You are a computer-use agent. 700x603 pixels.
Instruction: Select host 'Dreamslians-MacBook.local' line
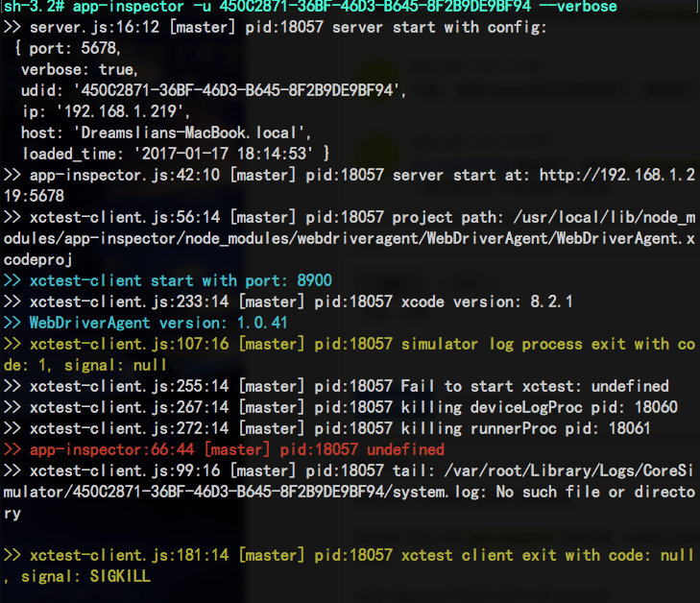click(x=166, y=133)
